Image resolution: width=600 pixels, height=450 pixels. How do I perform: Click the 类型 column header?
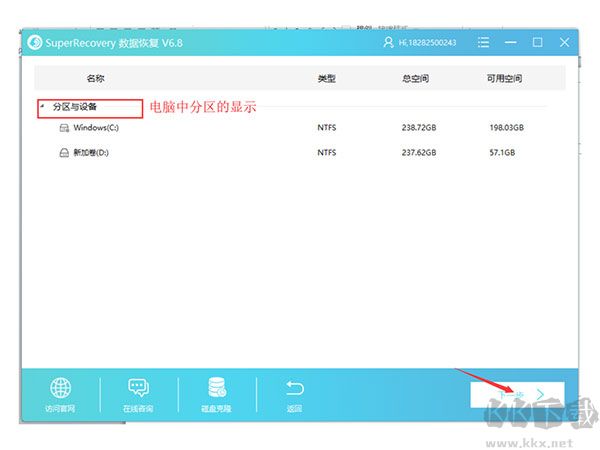tap(326, 78)
